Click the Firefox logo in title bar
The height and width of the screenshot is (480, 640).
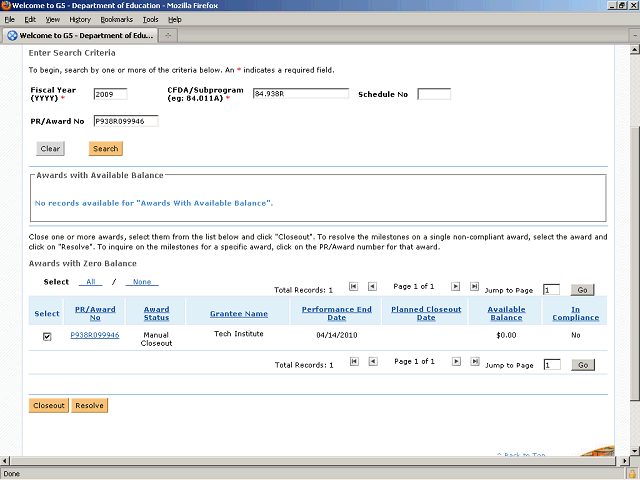[6, 5]
